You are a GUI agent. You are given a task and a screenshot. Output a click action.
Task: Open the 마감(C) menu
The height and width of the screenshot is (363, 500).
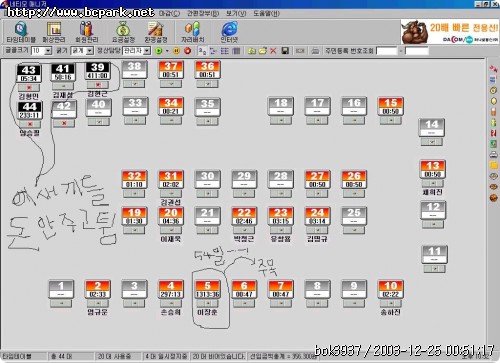169,13
